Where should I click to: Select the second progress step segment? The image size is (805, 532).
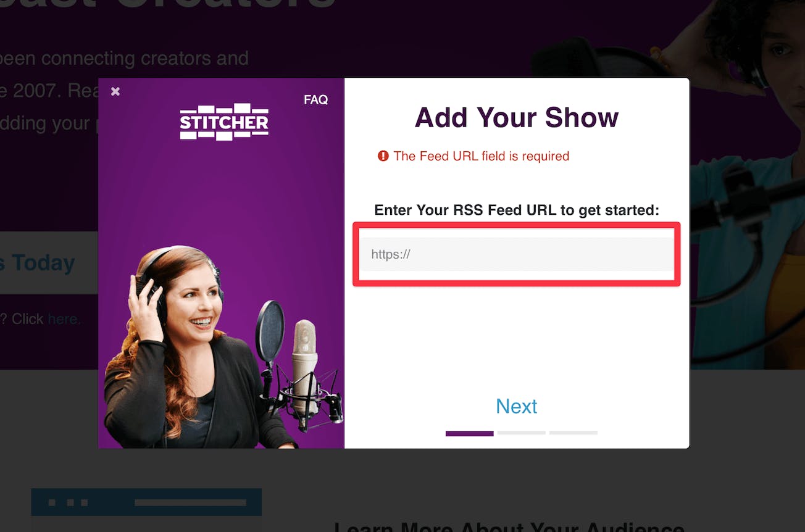[521, 433]
